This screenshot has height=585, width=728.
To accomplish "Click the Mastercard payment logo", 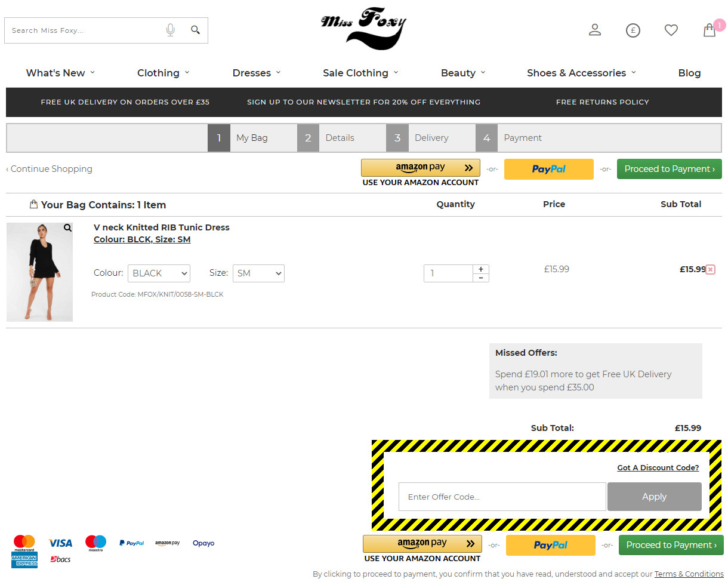I will click(x=24, y=543).
